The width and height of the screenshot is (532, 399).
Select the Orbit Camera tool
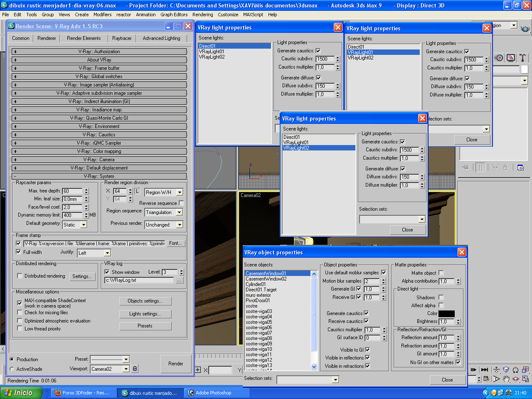[516, 379]
